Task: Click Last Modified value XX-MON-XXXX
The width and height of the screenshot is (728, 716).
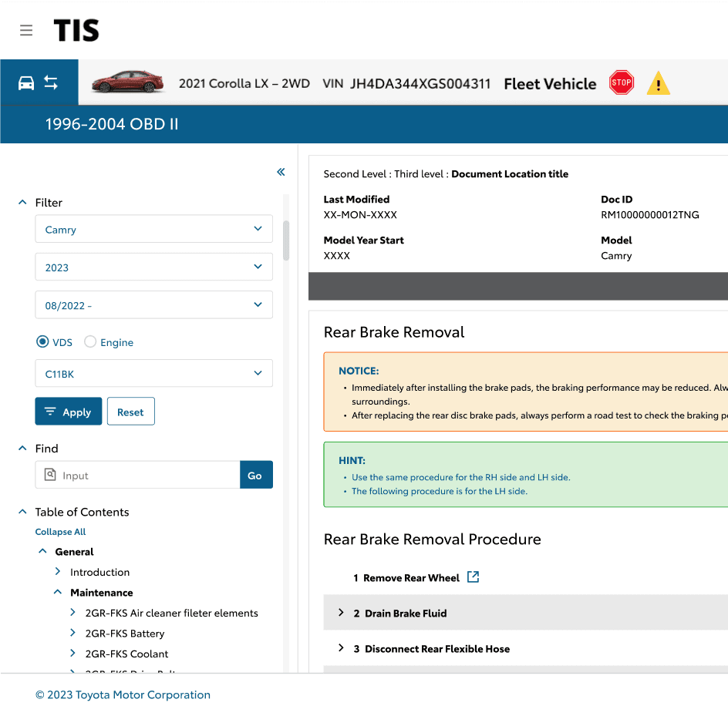Action: click(x=360, y=215)
